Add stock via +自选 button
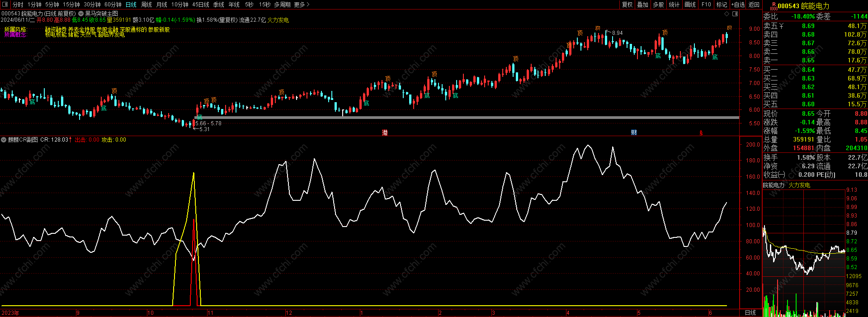Image resolution: width=868 pixels, height=317 pixels. tap(738, 5)
